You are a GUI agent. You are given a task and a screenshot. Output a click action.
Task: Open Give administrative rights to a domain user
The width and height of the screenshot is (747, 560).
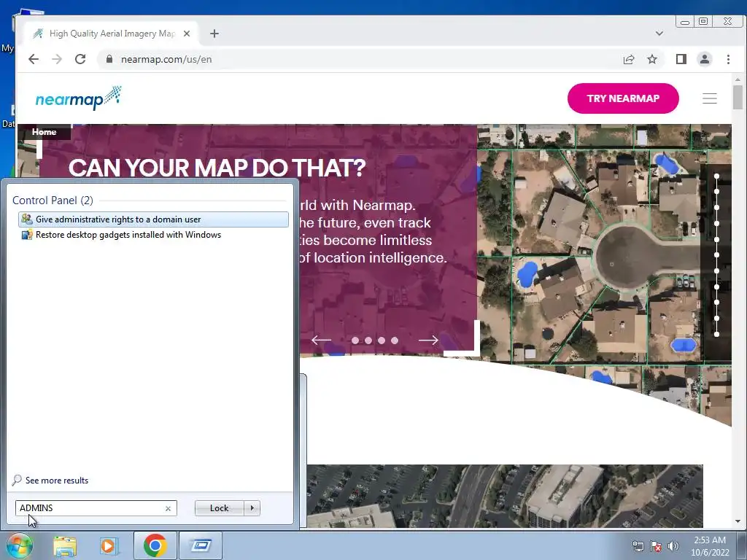[153, 219]
